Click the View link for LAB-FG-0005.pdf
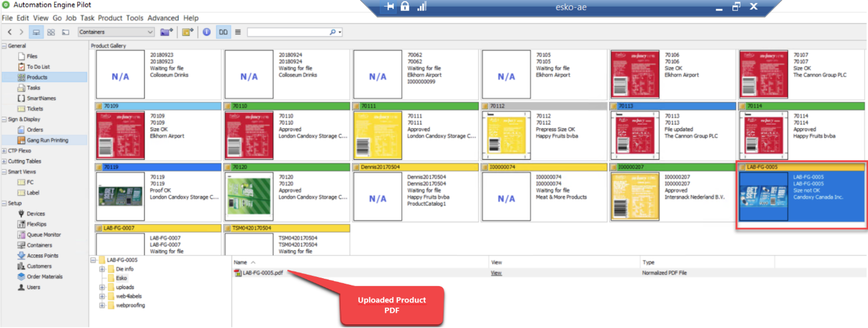Image resolution: width=868 pixels, height=328 pixels. pyautogui.click(x=496, y=273)
